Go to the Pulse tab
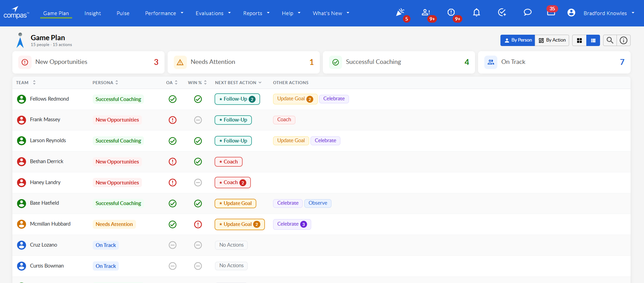The height and width of the screenshot is (283, 644). tap(123, 13)
